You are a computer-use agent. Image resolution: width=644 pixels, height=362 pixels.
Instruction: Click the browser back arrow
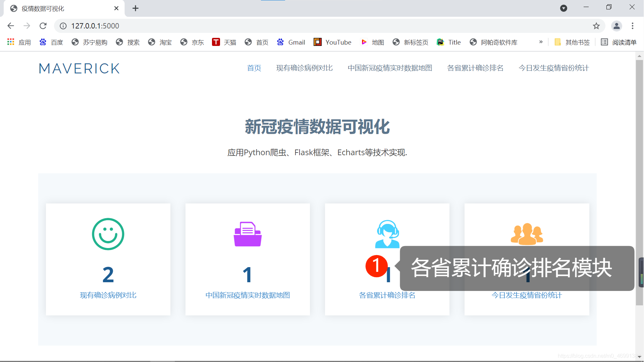click(11, 26)
